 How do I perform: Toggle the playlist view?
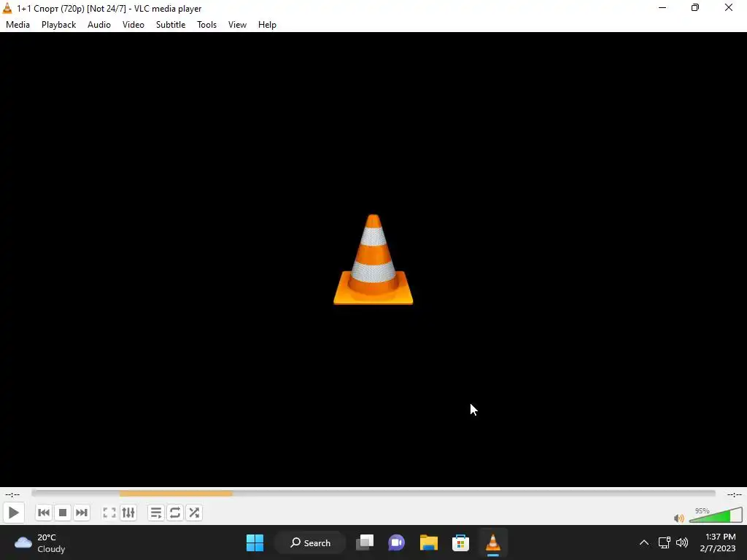click(156, 513)
